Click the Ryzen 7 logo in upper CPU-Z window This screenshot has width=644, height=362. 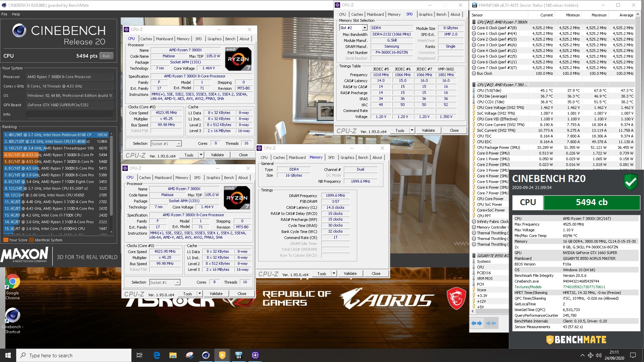[x=238, y=59]
